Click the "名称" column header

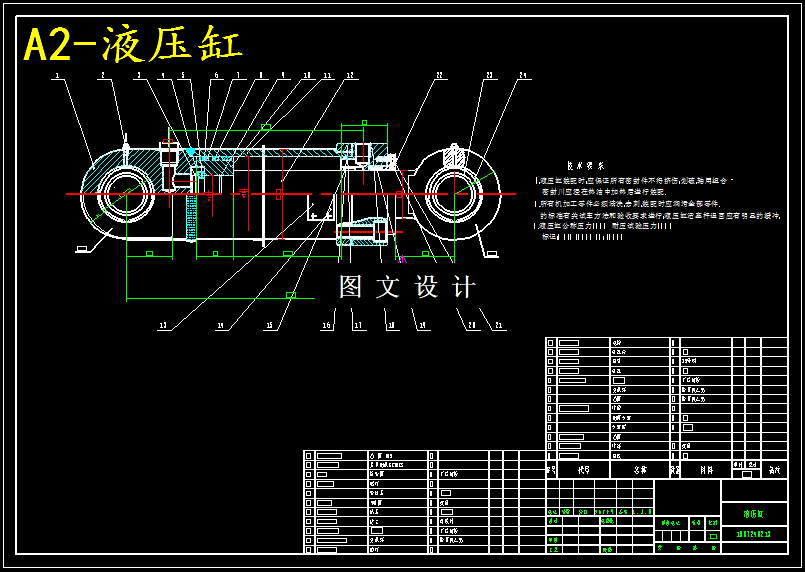tap(640, 470)
